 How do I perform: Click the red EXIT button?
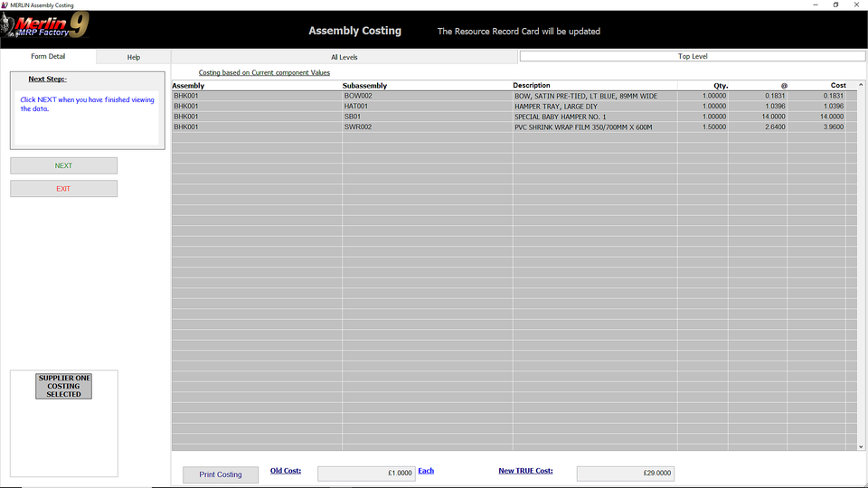pos(63,189)
